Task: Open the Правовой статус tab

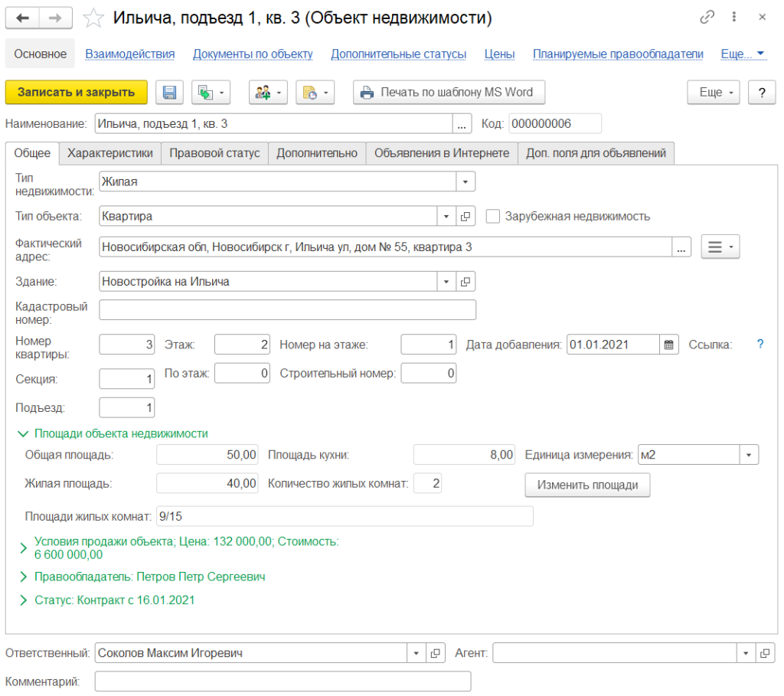Action: click(x=214, y=153)
